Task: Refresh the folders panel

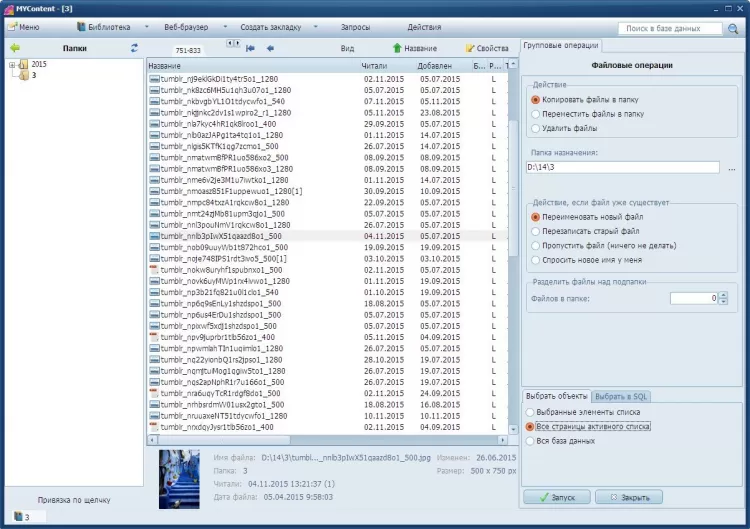Action: 134,48
